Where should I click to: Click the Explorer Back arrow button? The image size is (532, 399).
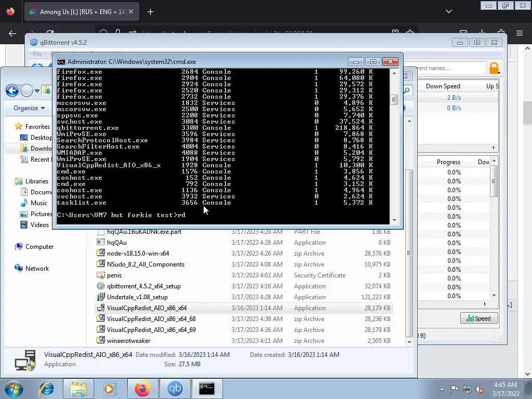pyautogui.click(x=12, y=90)
